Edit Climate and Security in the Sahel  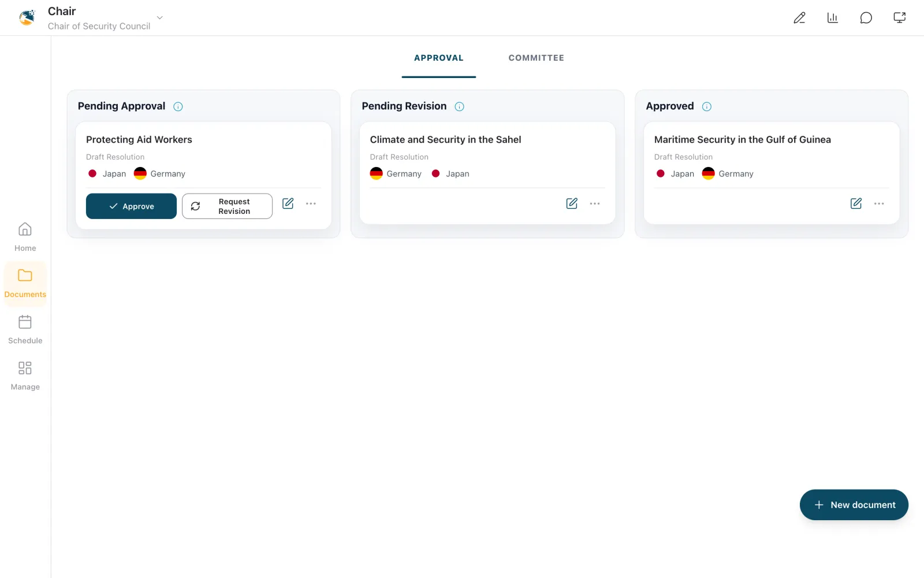pos(572,203)
